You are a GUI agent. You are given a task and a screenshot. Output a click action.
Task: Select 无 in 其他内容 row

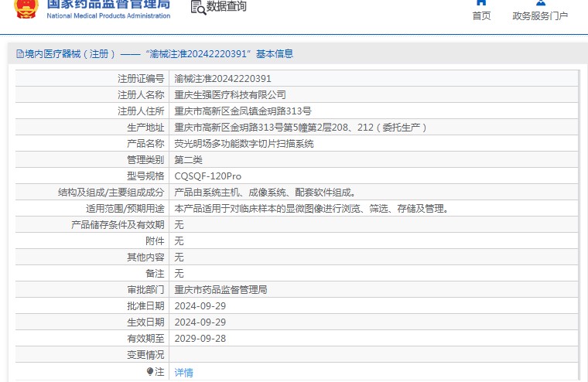pos(179,258)
